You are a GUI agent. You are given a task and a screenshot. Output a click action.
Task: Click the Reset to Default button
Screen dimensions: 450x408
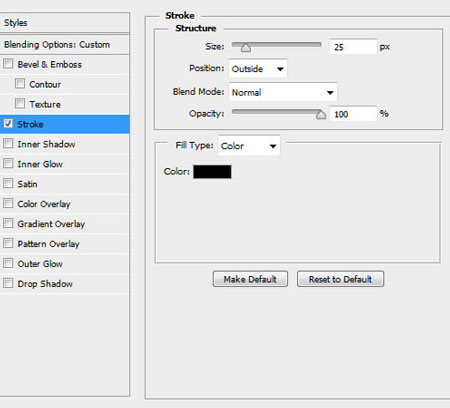[340, 279]
